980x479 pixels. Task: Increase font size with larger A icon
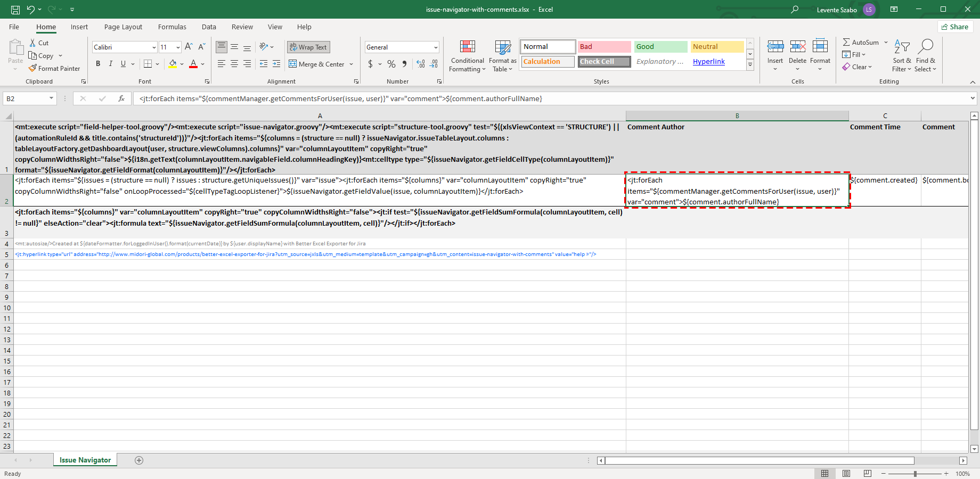(x=189, y=47)
